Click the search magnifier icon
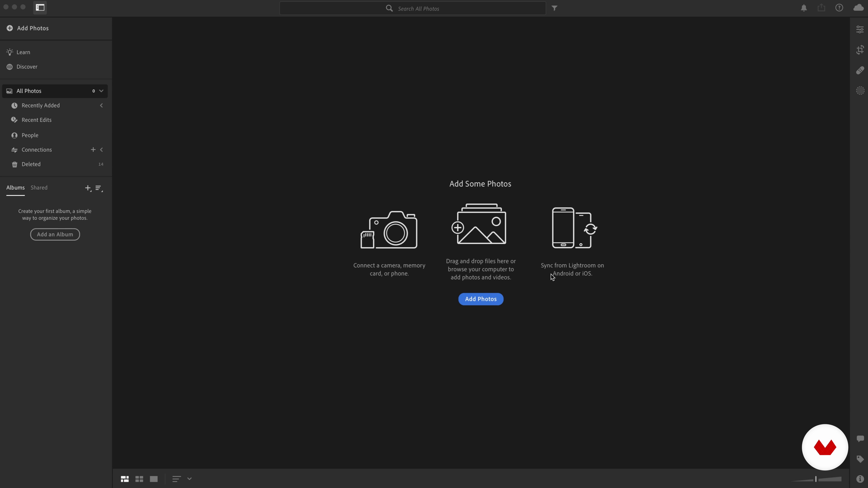 [x=389, y=8]
